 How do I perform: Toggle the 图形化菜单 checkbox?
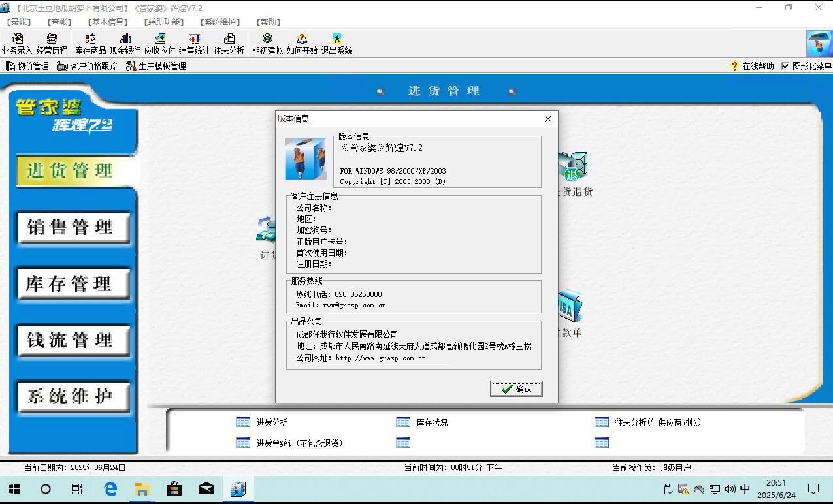785,66
